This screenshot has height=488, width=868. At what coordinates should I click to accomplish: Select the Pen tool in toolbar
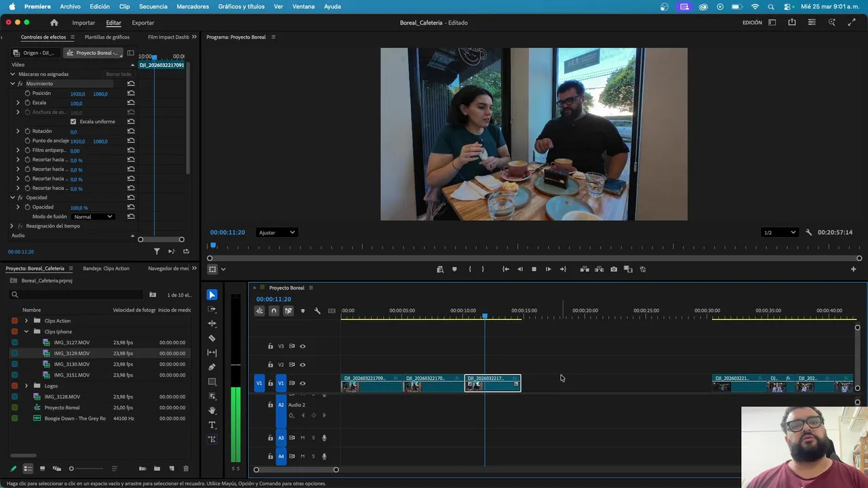pyautogui.click(x=212, y=367)
